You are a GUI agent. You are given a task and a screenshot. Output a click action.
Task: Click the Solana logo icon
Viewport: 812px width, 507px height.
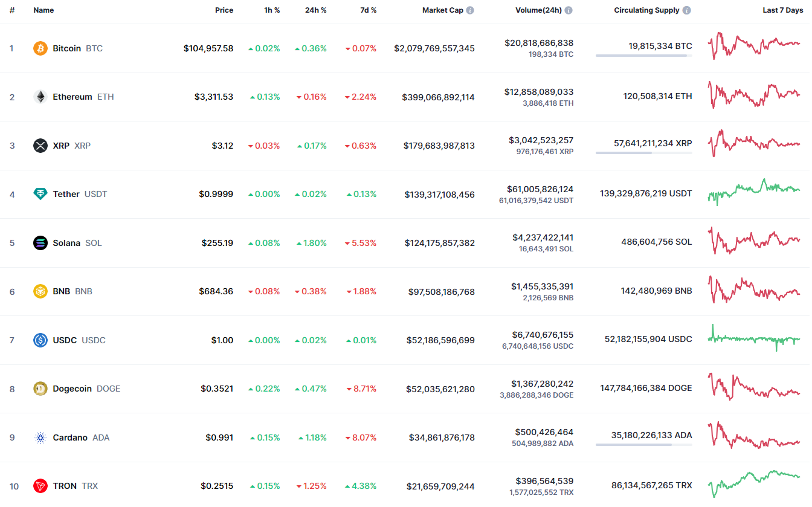pos(40,243)
